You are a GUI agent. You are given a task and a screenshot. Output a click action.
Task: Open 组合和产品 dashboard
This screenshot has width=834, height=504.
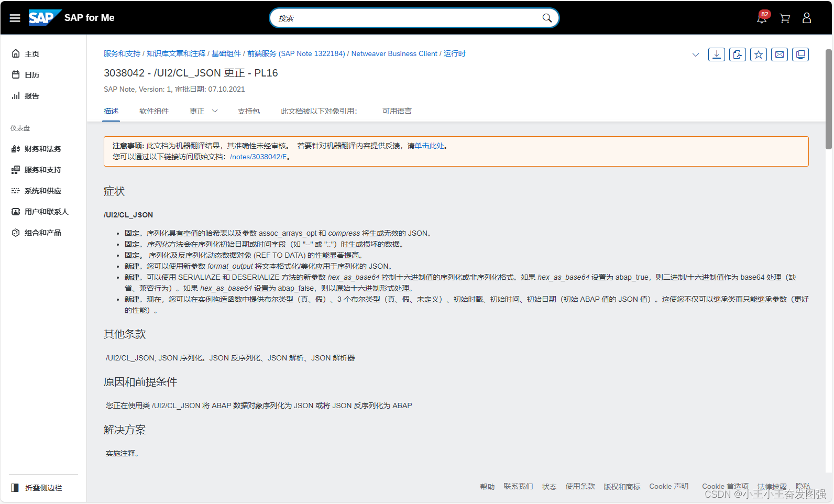click(x=43, y=233)
